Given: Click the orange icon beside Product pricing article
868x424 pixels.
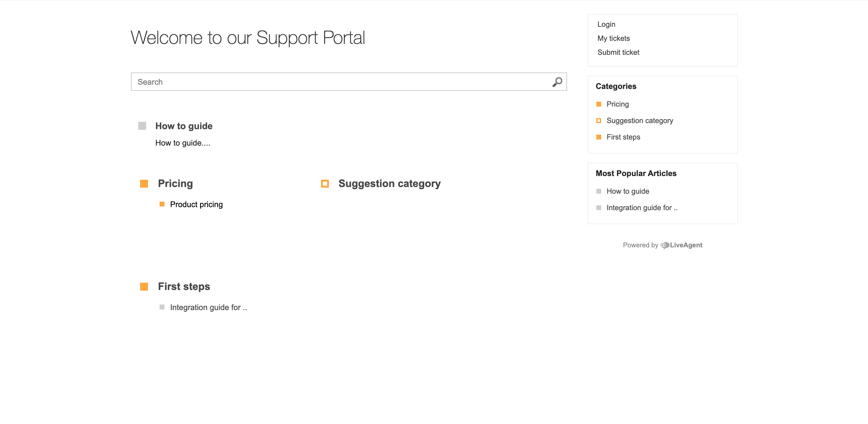Looking at the screenshot, I should point(163,204).
